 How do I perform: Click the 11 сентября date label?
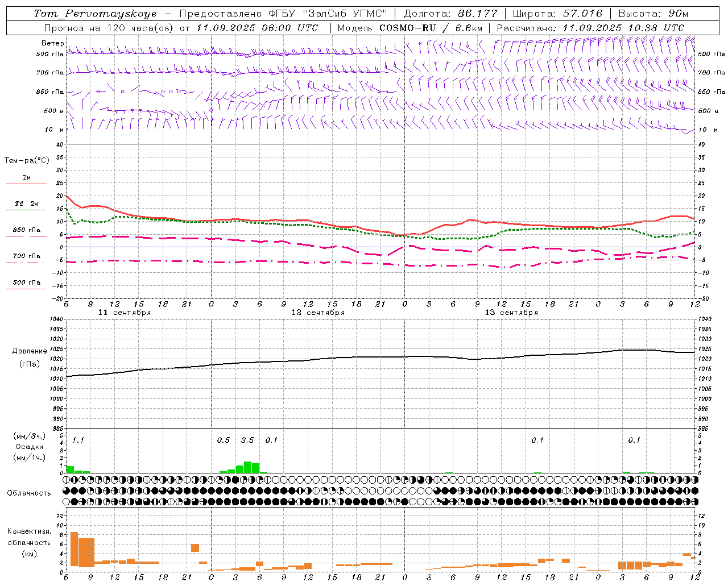(125, 313)
